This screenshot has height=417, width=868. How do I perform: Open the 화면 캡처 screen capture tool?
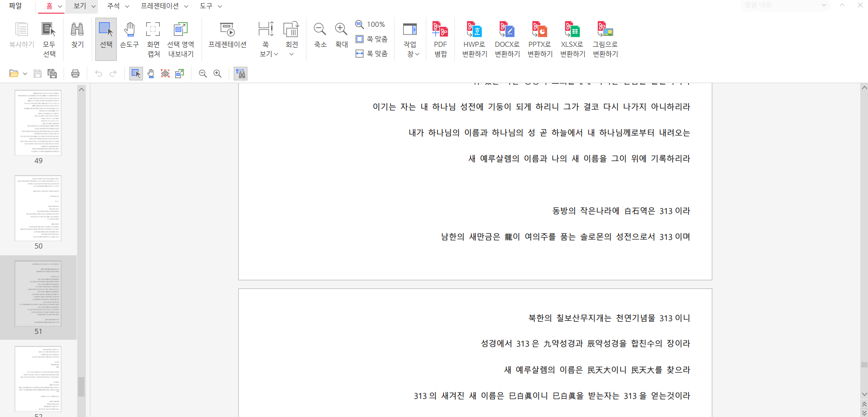click(x=153, y=39)
